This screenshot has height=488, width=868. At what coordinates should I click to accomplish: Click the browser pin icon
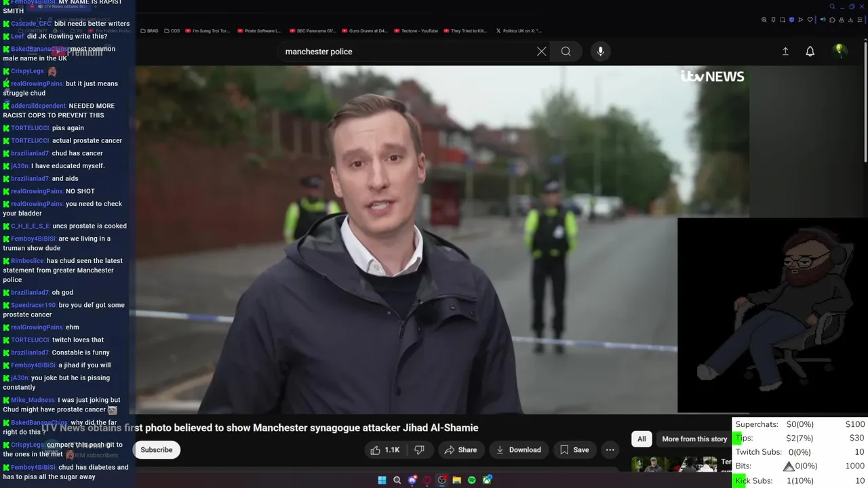point(773,20)
